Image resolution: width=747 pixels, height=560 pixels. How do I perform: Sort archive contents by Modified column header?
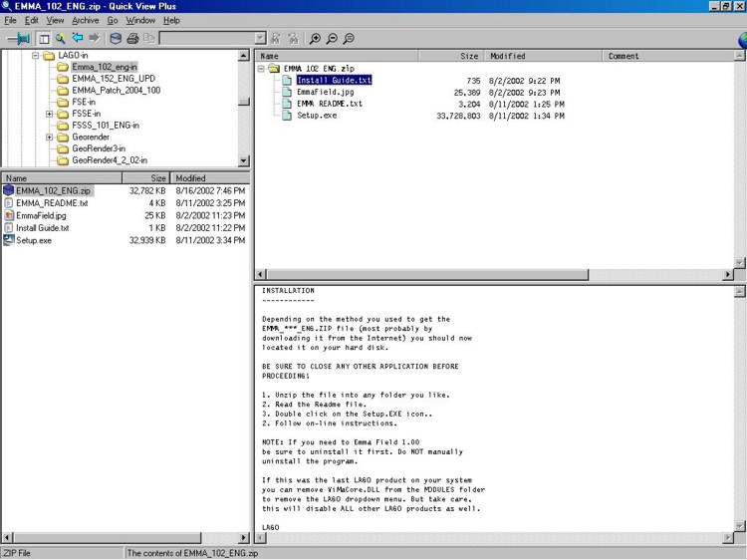click(x=543, y=56)
